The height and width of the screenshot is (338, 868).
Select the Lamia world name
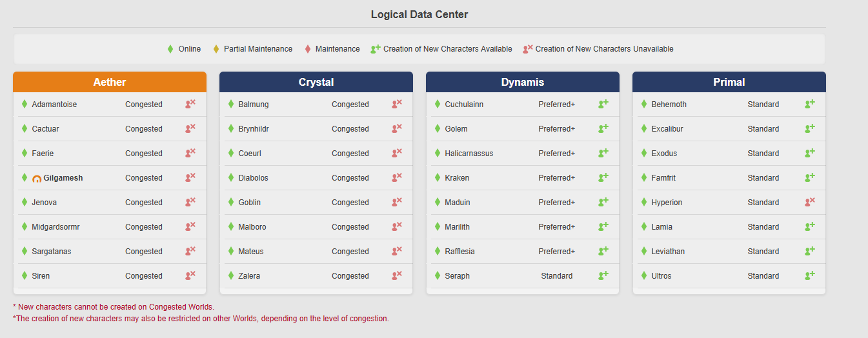(x=662, y=227)
